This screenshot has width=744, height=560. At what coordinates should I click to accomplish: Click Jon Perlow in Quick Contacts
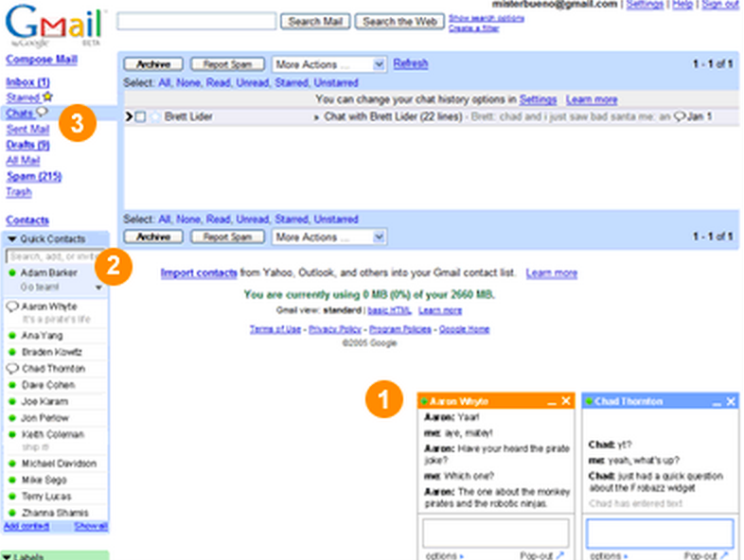click(x=45, y=418)
